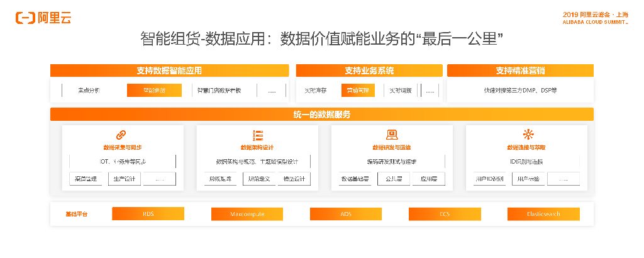Screen dimensions: 644x258
Task: Click the highlighted 营销管理 orange box
Action: (358, 91)
